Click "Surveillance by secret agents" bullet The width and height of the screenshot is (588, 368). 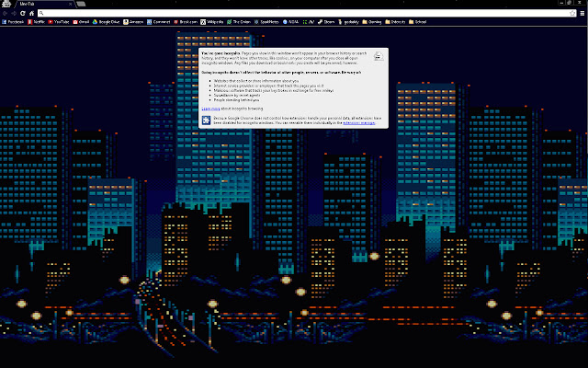tap(237, 96)
